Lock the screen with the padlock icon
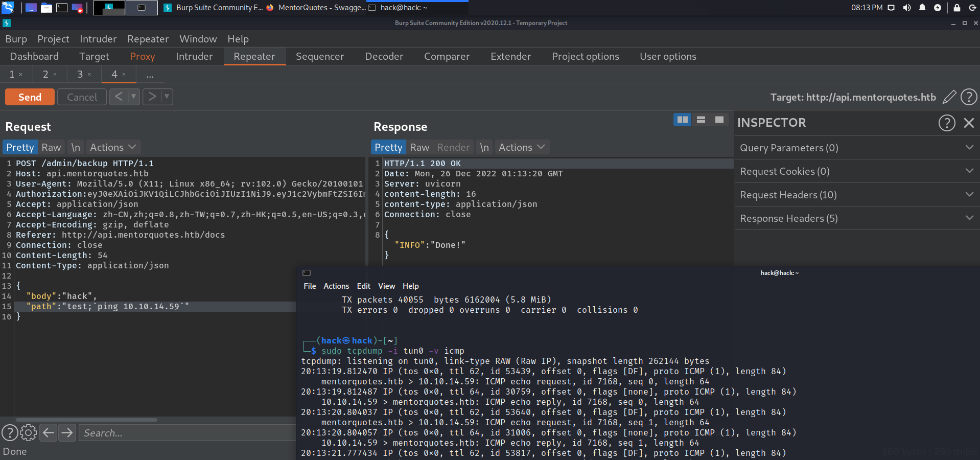The width and height of the screenshot is (980, 460). pyautogui.click(x=957, y=8)
